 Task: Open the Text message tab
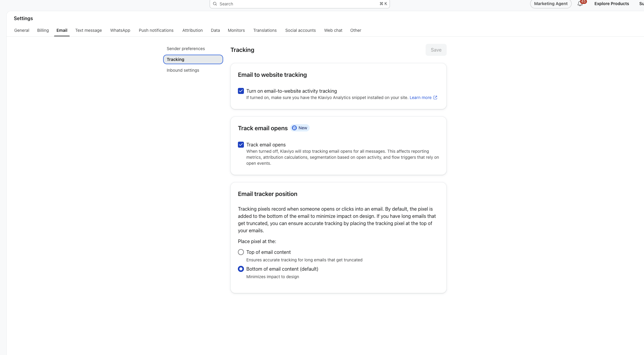click(x=89, y=30)
